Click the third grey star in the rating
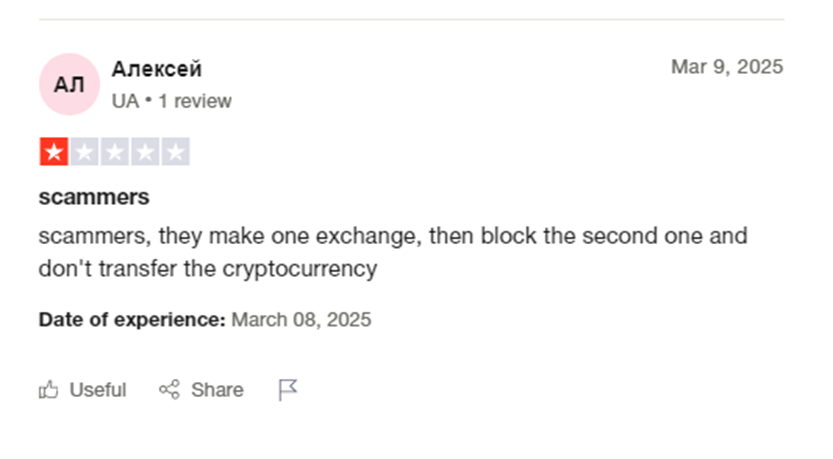The height and width of the screenshot is (459, 833). pos(114,153)
